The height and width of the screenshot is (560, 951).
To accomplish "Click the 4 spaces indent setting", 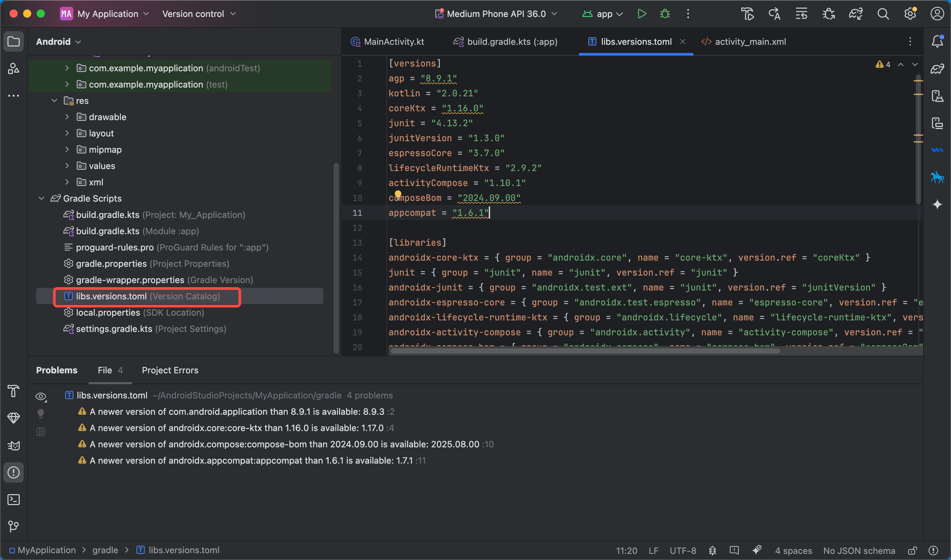I will pyautogui.click(x=793, y=550).
